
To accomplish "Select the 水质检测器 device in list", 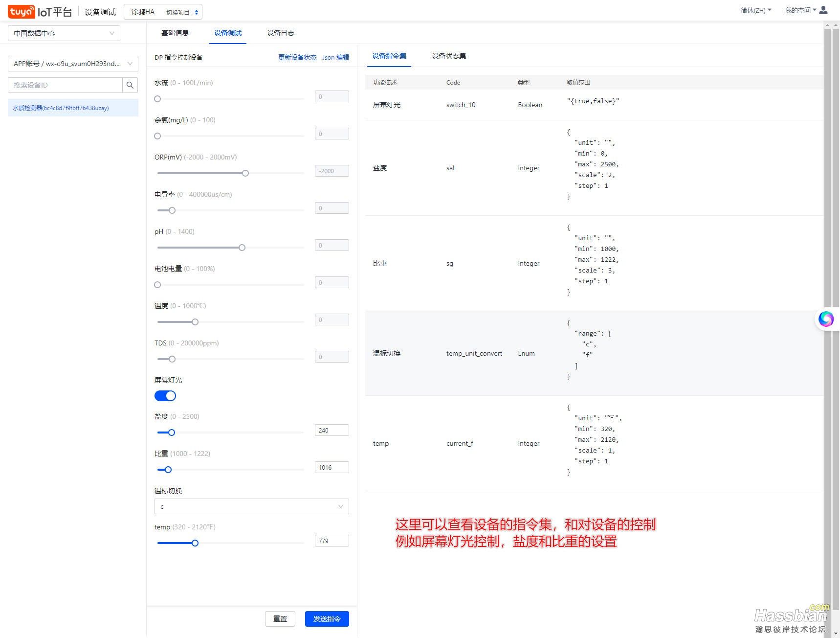I will (73, 108).
